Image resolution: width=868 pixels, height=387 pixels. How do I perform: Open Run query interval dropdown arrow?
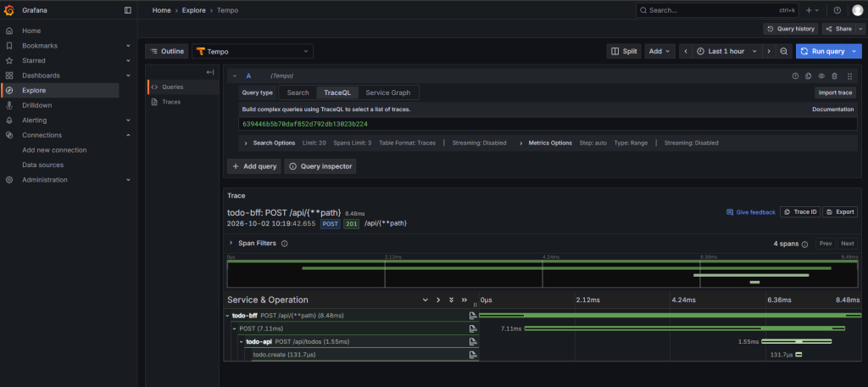tap(856, 51)
